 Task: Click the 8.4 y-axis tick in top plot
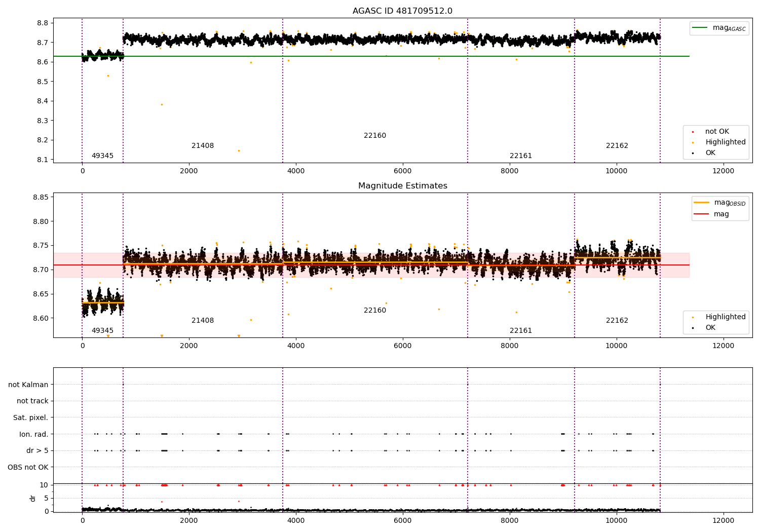[43, 101]
